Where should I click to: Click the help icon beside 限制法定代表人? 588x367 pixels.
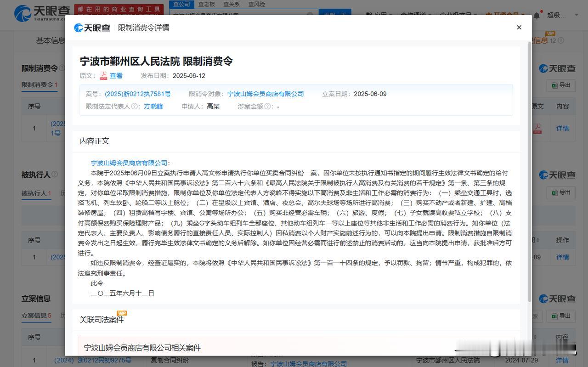coord(134,106)
